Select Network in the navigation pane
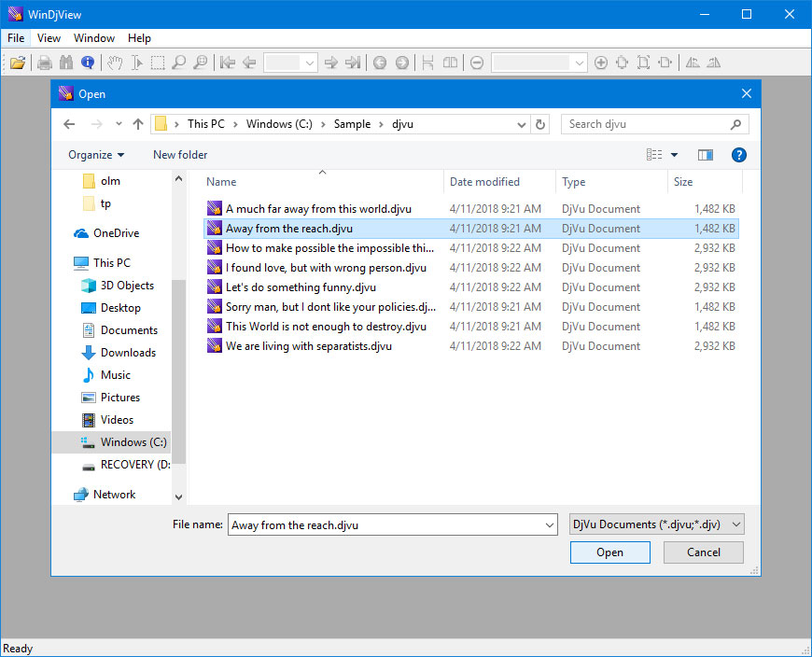Screen dimensions: 812x657 pyautogui.click(x=105, y=495)
